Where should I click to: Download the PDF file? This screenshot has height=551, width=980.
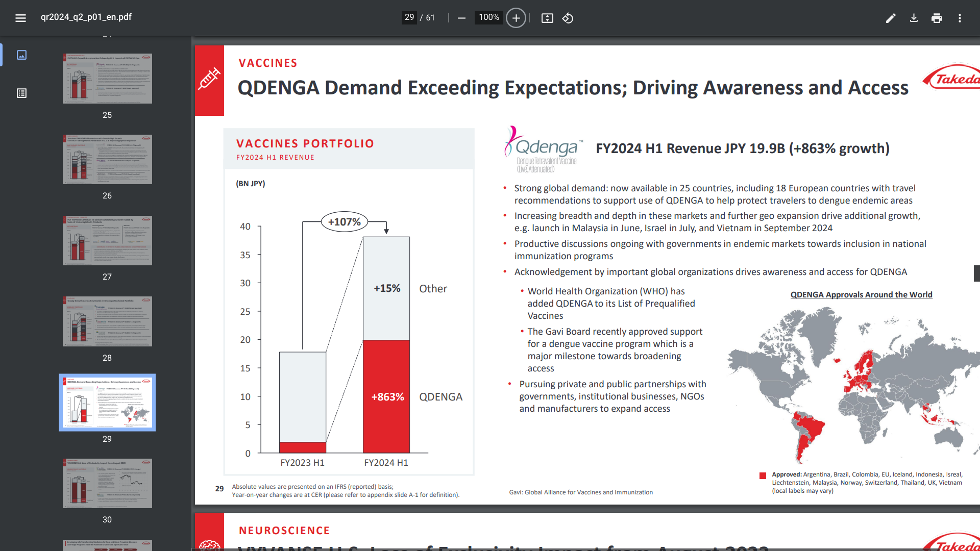coord(914,18)
